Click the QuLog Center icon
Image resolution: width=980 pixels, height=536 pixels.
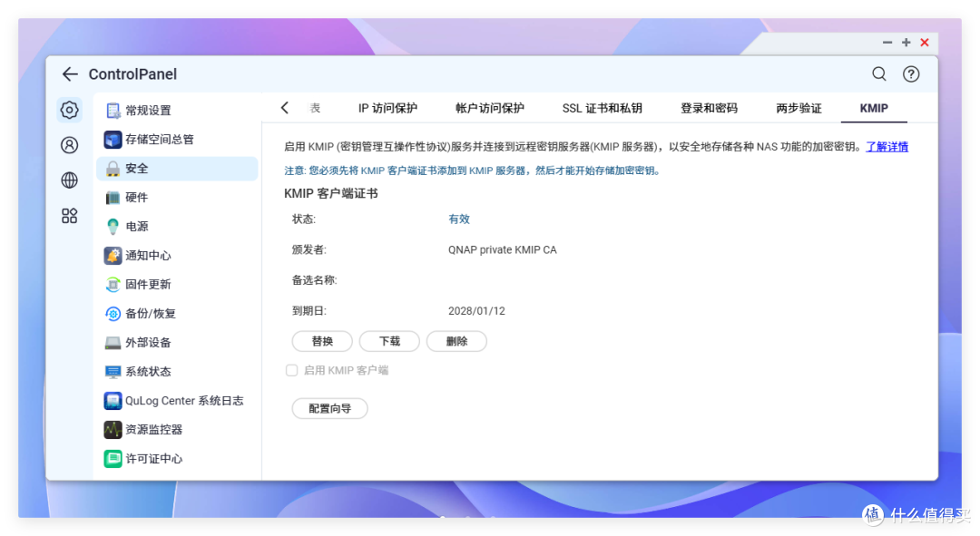click(x=113, y=401)
